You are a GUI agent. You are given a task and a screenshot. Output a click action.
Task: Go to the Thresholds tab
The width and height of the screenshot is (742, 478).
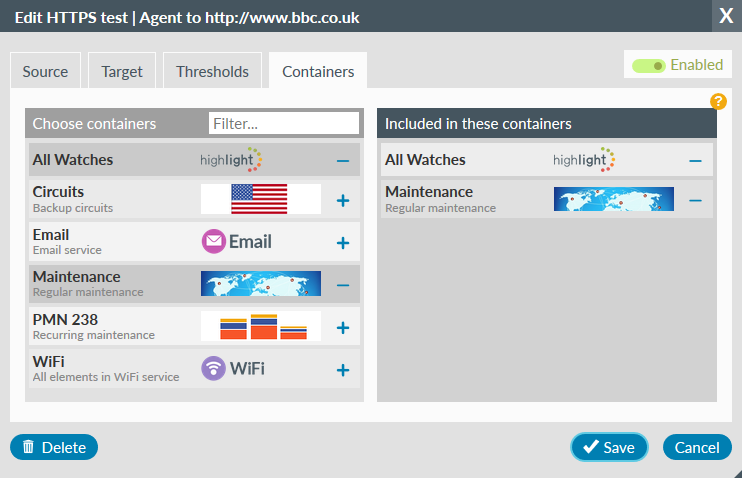pos(212,72)
